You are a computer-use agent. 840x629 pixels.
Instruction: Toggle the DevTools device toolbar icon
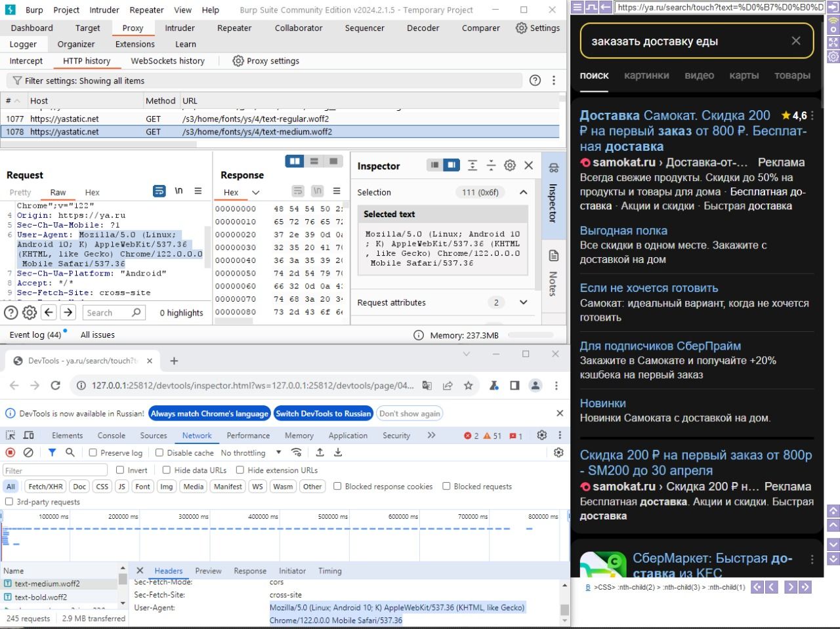(x=29, y=436)
